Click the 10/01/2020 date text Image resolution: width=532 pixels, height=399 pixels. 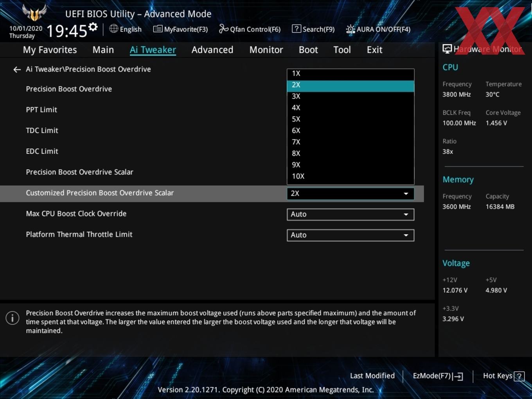click(x=26, y=29)
